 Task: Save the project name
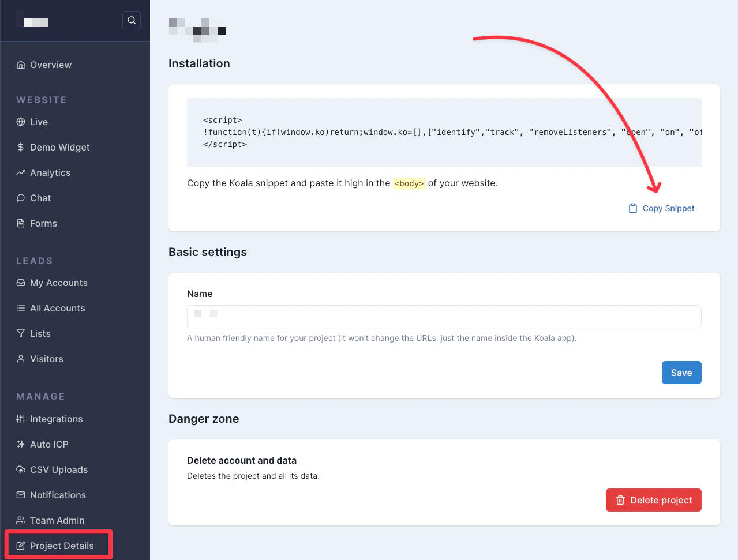point(681,373)
